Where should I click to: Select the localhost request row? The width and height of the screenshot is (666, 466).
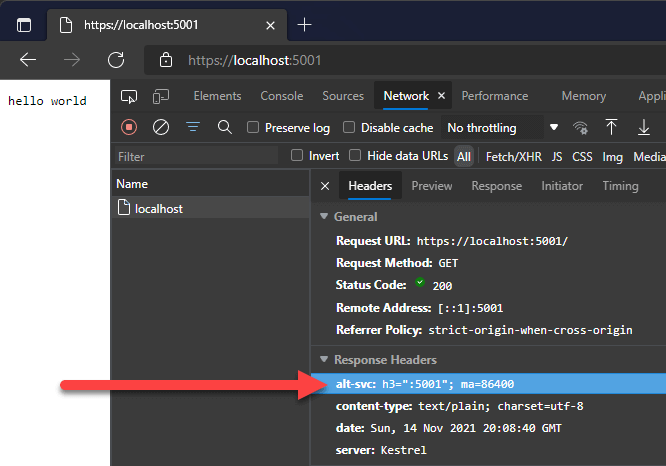(x=159, y=209)
